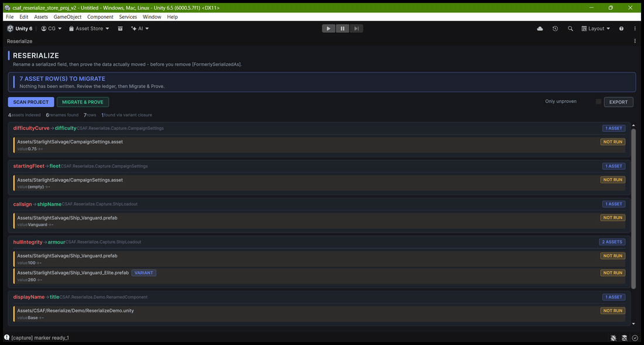This screenshot has width=644, height=345.
Task: Click the Unity 6 logo icon
Action: (11, 28)
